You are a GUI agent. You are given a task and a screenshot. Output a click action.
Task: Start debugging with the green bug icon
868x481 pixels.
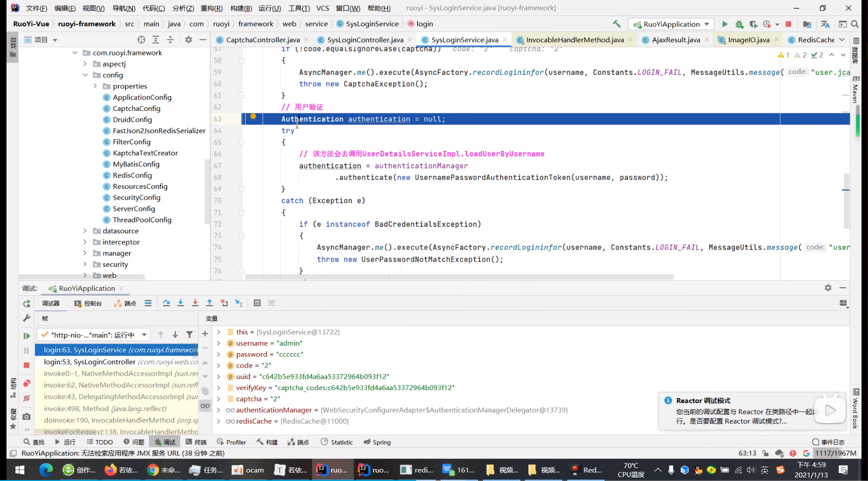click(739, 24)
